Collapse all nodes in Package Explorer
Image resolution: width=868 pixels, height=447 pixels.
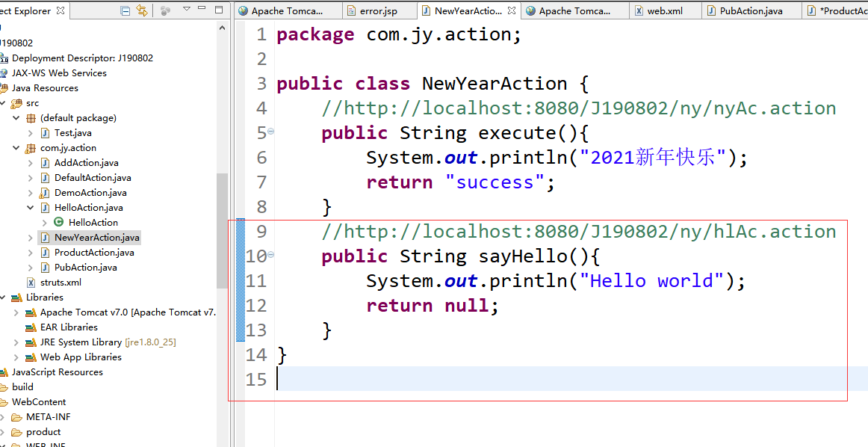coord(125,10)
